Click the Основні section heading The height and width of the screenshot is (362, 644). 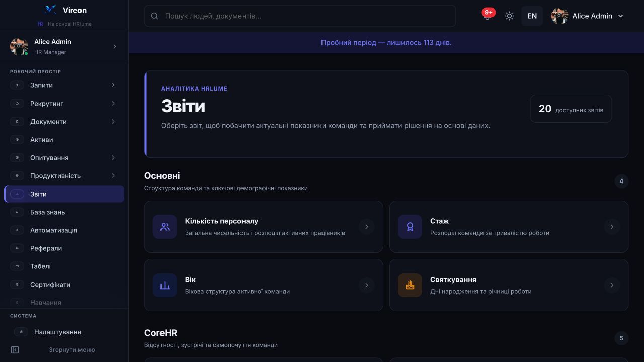[x=162, y=176]
